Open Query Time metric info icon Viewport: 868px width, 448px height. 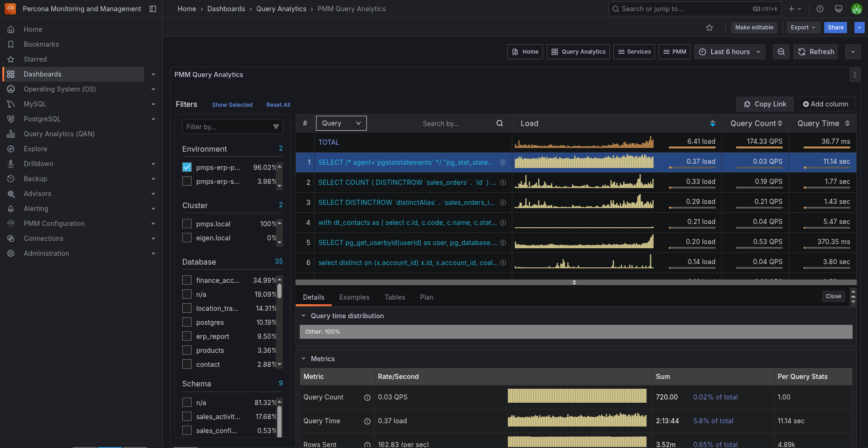click(367, 421)
